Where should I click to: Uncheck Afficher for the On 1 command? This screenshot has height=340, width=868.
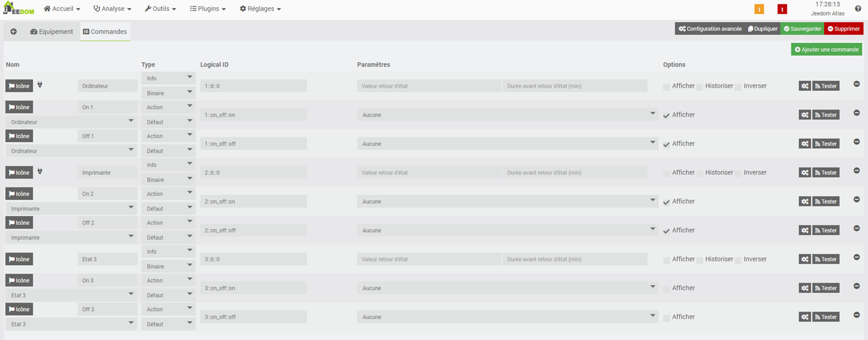pos(666,116)
